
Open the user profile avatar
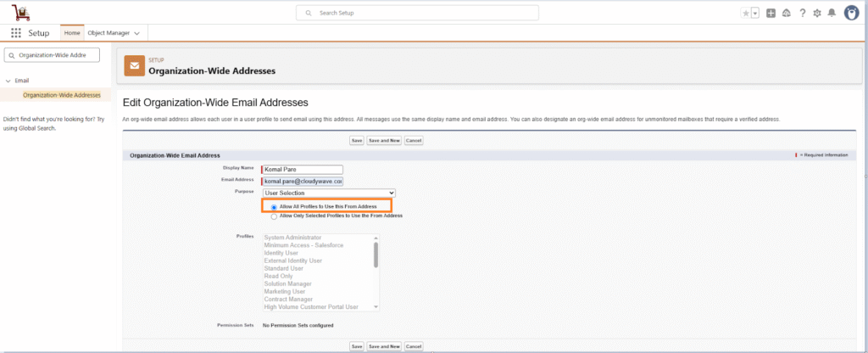point(852,13)
